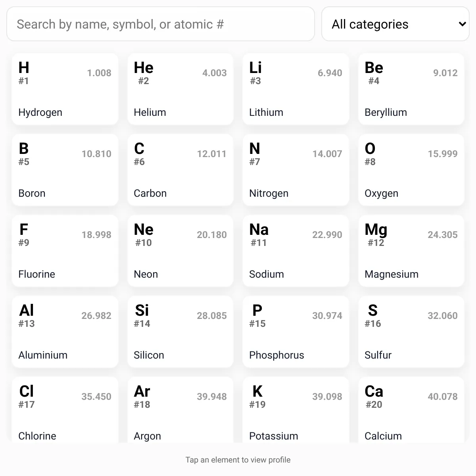Open the Sodium element card

(x=296, y=251)
